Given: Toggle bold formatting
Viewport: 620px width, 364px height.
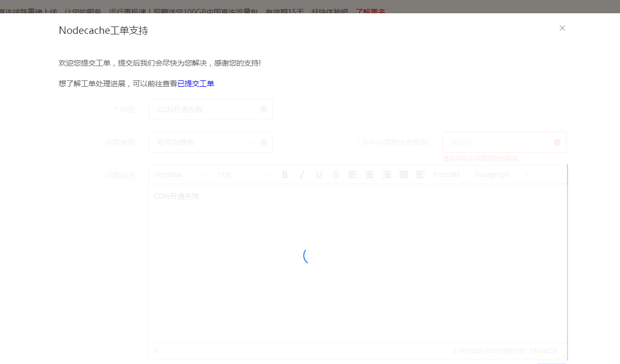Looking at the screenshot, I should click(x=285, y=175).
